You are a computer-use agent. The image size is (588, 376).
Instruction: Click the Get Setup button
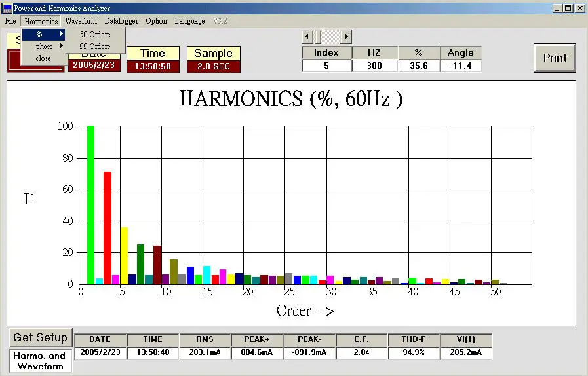[x=40, y=337]
